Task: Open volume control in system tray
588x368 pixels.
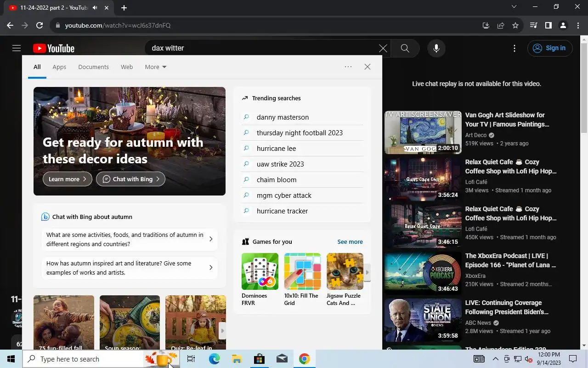Action: (x=529, y=359)
